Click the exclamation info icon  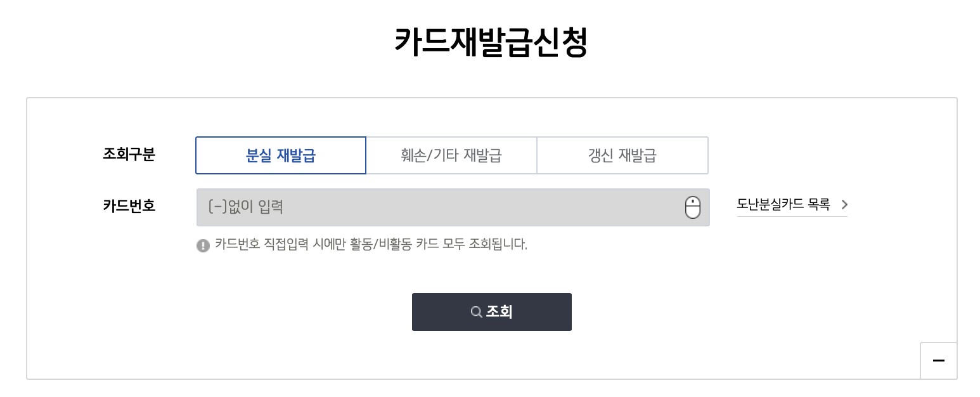(203, 245)
